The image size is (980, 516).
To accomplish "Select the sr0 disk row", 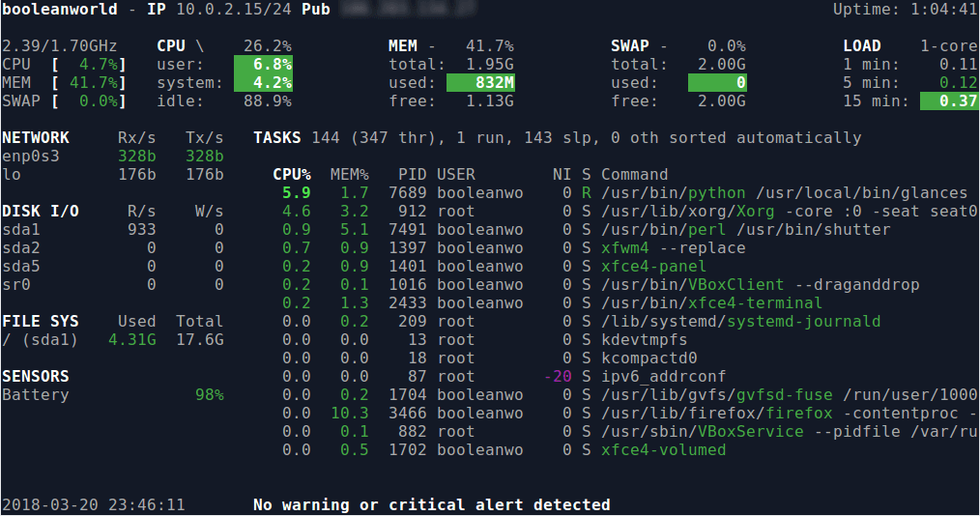I will pos(112,284).
